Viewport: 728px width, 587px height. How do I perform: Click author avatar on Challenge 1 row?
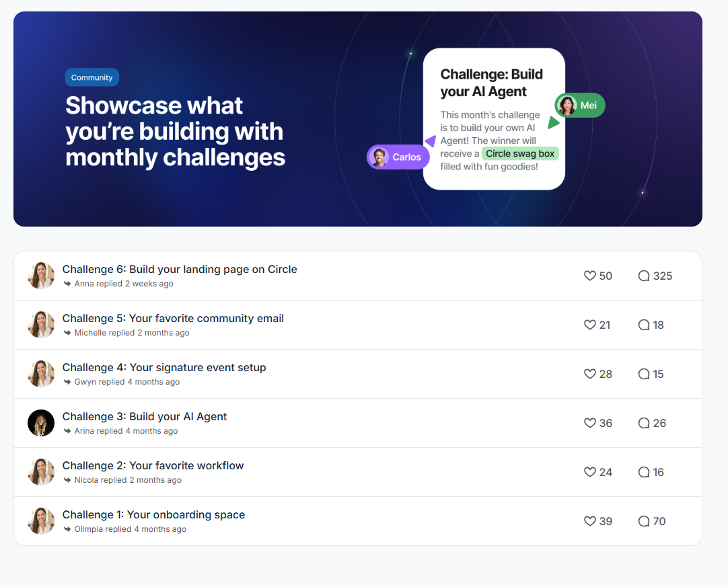(x=41, y=521)
